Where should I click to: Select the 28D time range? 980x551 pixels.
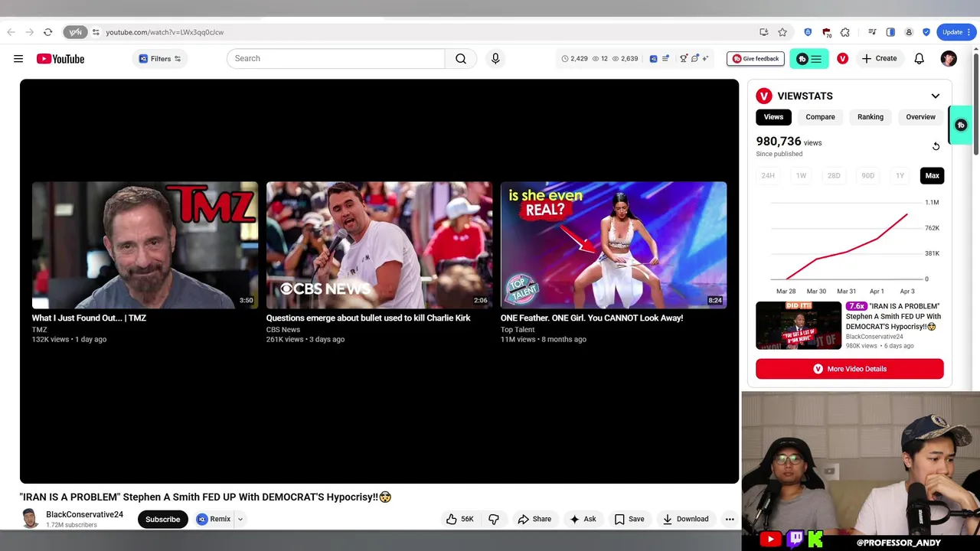(834, 176)
